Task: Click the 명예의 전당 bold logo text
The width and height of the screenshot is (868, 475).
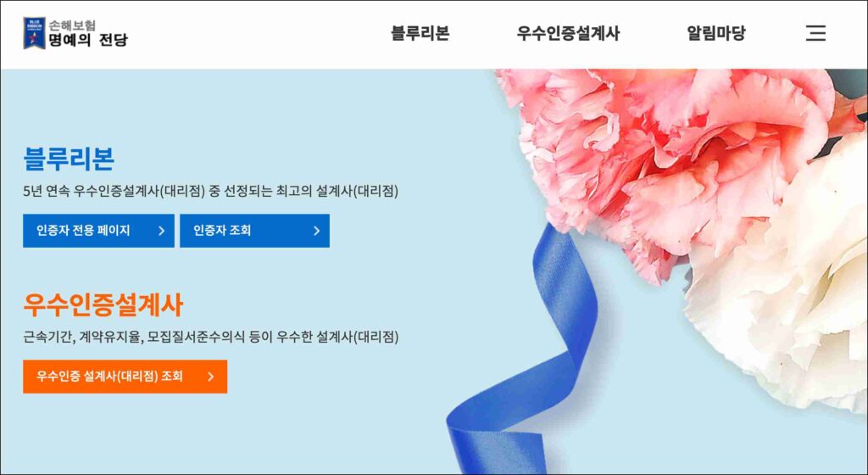Action: (88, 40)
